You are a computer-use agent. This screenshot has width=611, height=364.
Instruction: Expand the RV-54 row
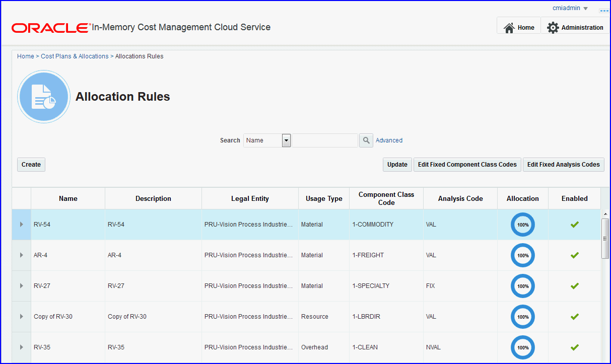coord(21,225)
